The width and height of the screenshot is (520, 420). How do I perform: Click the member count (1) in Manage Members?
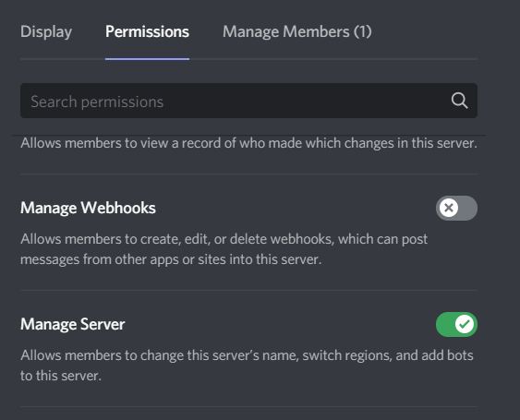pos(362,31)
